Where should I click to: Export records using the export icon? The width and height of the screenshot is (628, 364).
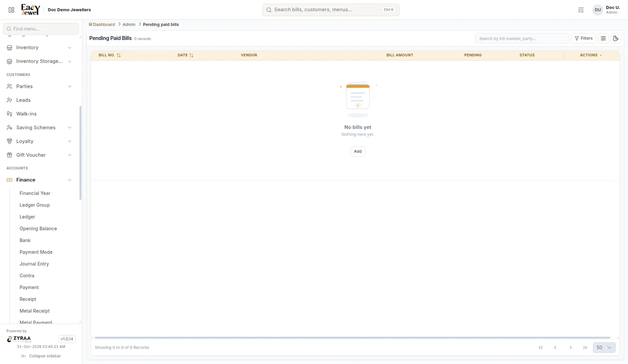pos(616,38)
